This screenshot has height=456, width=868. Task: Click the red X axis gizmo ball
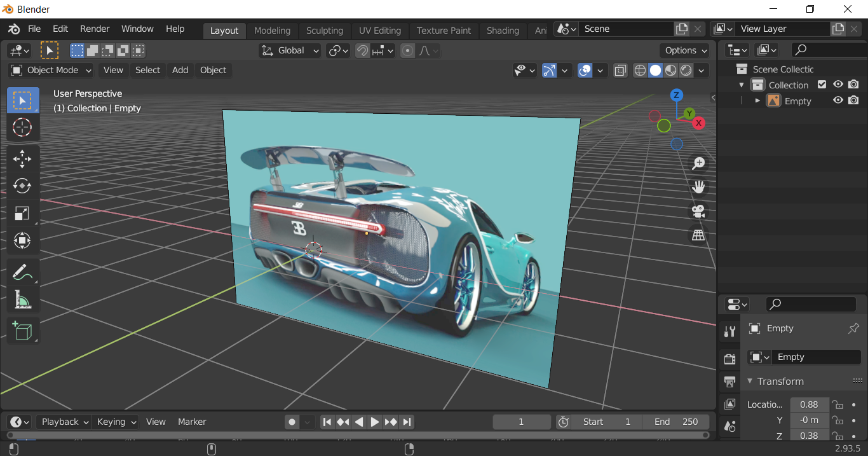tap(699, 123)
